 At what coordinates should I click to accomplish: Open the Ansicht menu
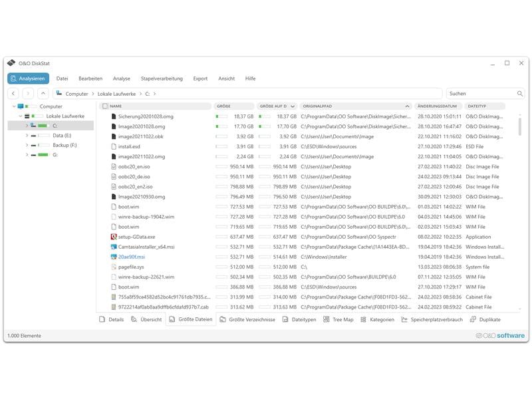[226, 78]
